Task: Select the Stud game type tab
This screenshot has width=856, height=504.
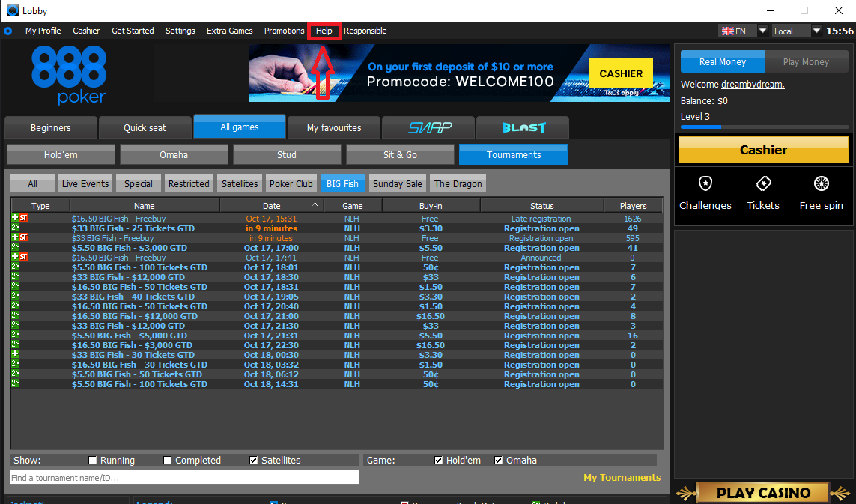Action: (287, 154)
